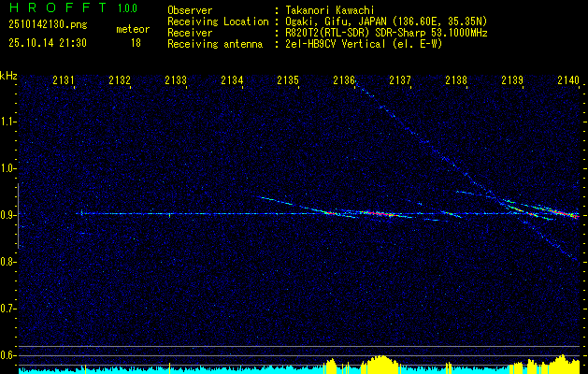This screenshot has width=588, height=374.
Task: Click time axis label 2131
Action: (x=64, y=79)
